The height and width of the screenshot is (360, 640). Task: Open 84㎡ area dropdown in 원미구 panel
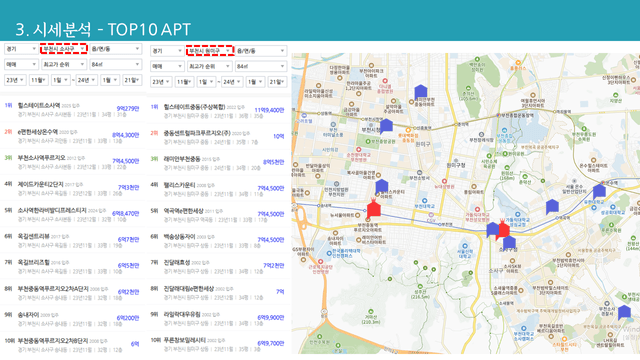(x=261, y=66)
